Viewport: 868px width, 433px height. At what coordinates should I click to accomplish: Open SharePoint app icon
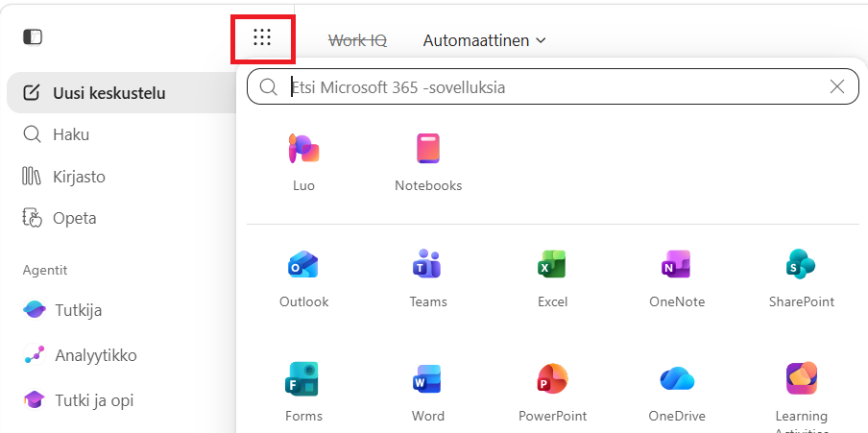[801, 264]
